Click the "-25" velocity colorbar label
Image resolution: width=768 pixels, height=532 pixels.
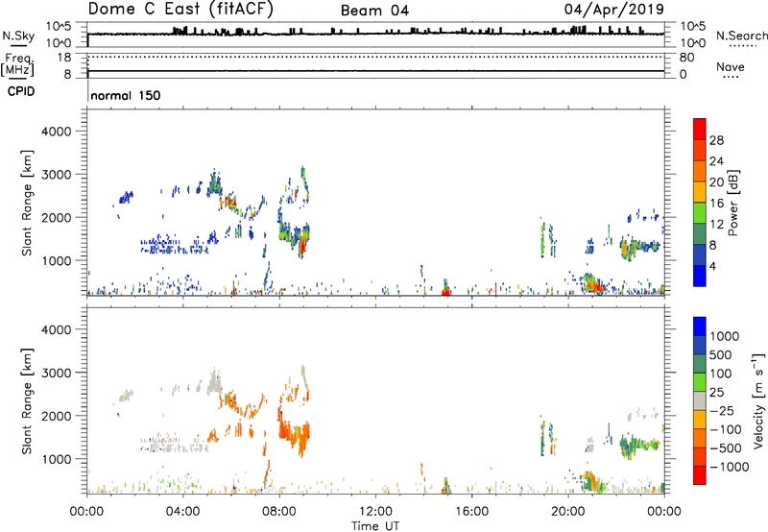pyautogui.click(x=720, y=411)
